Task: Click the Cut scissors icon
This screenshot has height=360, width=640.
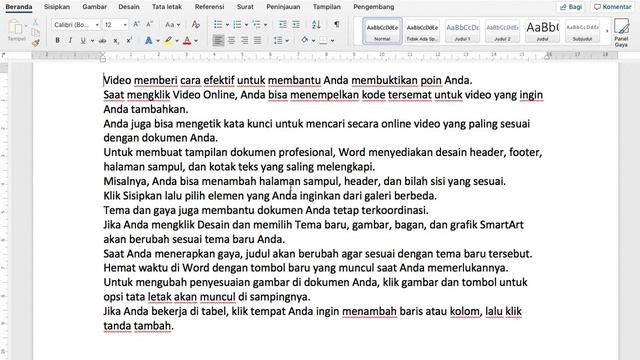Action: click(x=36, y=22)
